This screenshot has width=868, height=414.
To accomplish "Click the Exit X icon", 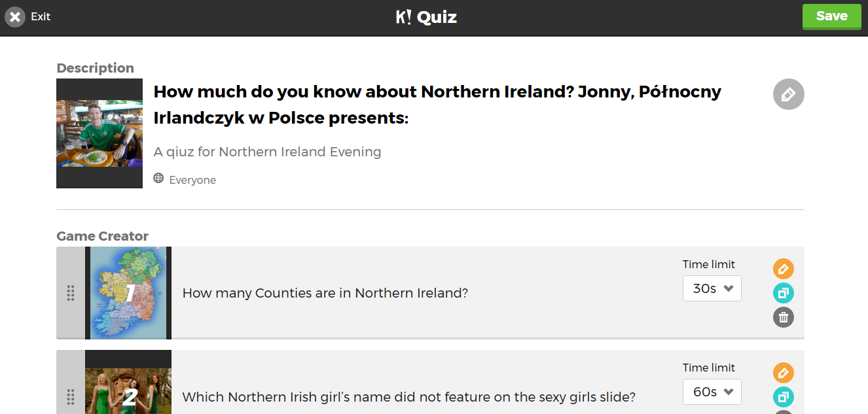I will click(x=15, y=17).
